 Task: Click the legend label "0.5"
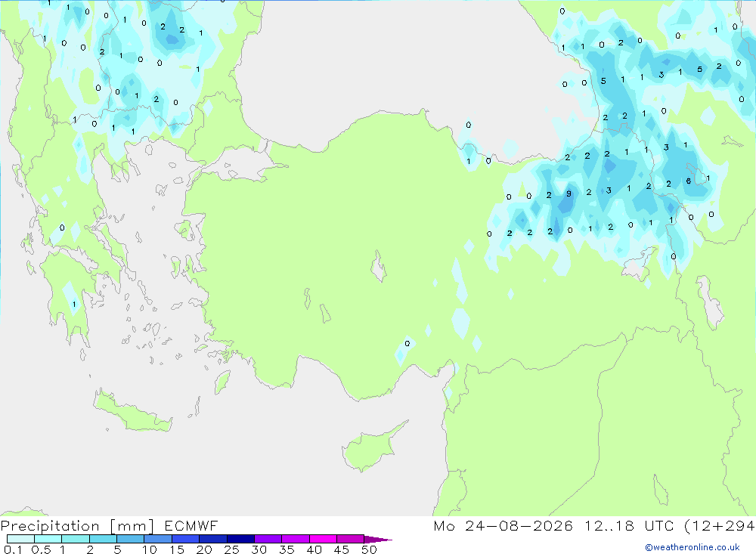(42, 549)
